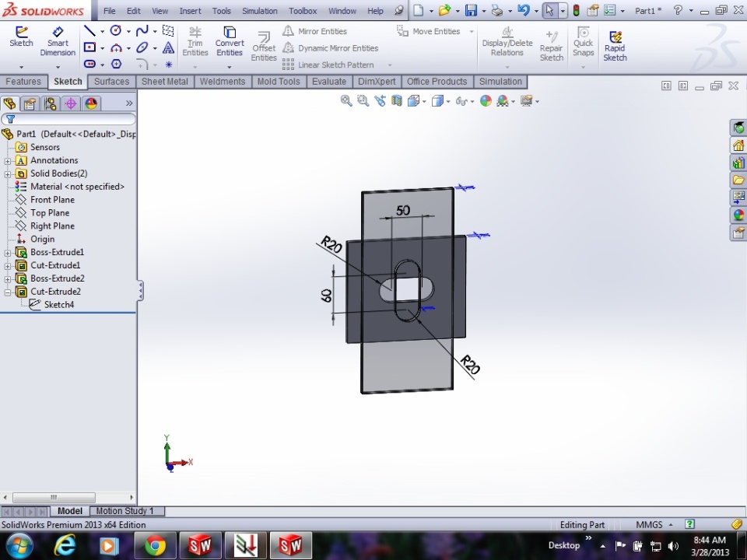Screen dimensions: 747x560
Task: Click Repair Sketch tool
Action: point(551,46)
